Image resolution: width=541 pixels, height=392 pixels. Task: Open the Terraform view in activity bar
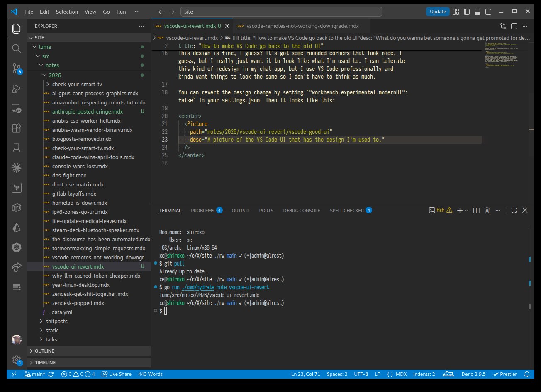17,188
